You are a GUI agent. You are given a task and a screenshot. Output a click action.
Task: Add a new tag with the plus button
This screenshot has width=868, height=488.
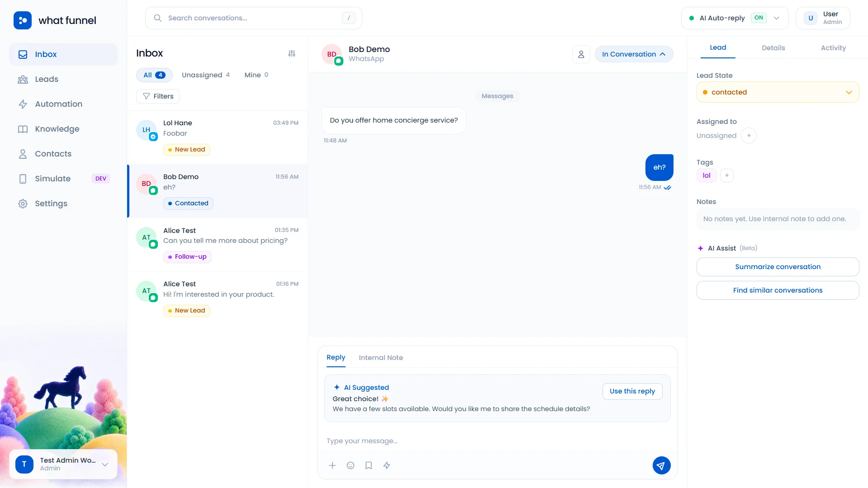[727, 175]
